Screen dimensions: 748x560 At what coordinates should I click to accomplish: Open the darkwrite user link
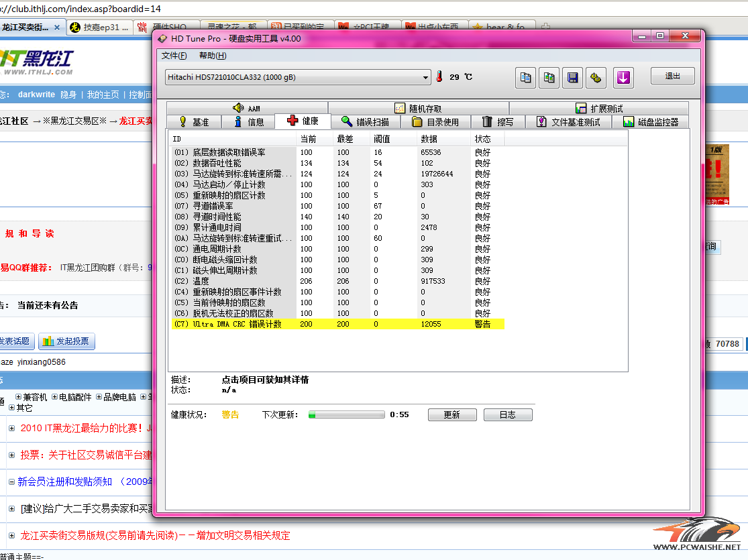click(36, 95)
